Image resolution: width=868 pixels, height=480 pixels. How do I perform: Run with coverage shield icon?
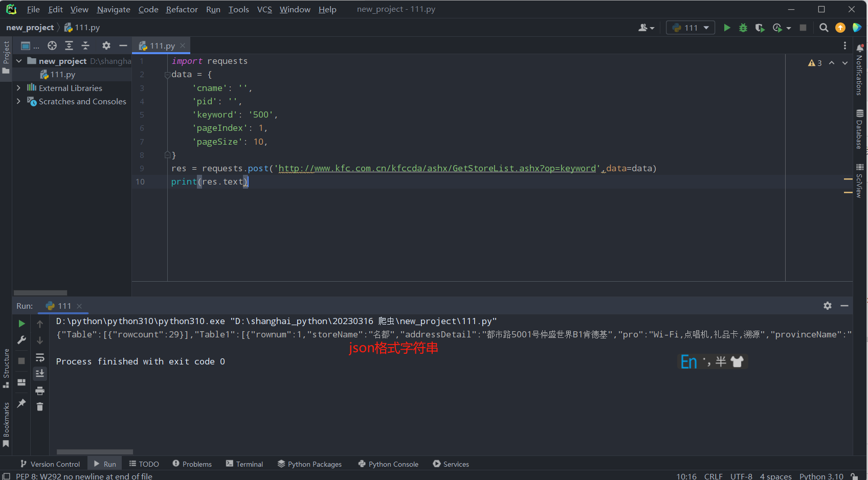[x=760, y=28]
